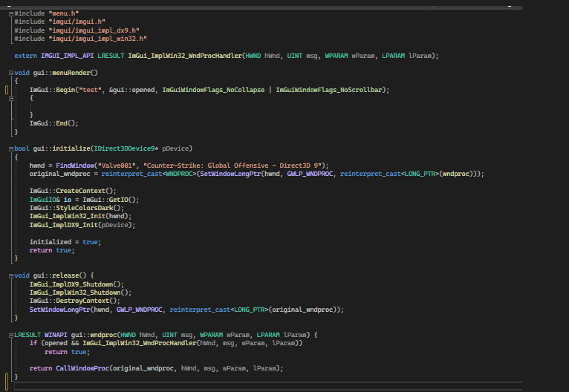Place cursor on #include "menu.h" line
569x392 pixels.
coord(45,14)
